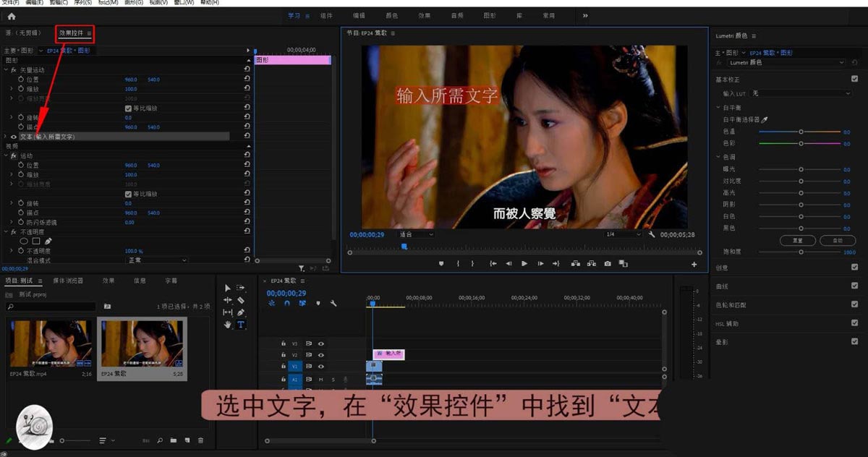Toggle the 色轮和匹配 section checkbox
The width and height of the screenshot is (868, 457).
pyautogui.click(x=854, y=304)
